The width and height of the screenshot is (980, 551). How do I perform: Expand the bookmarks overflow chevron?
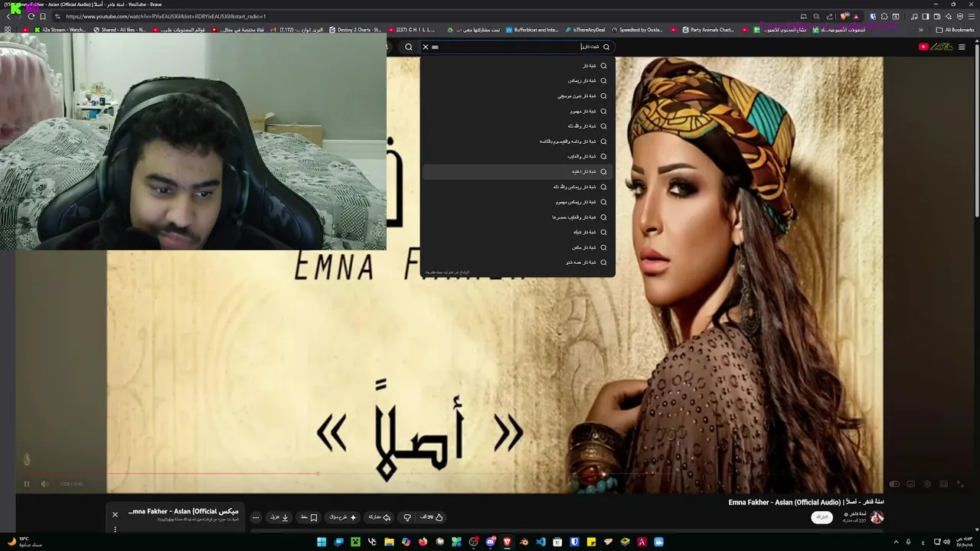click(921, 30)
